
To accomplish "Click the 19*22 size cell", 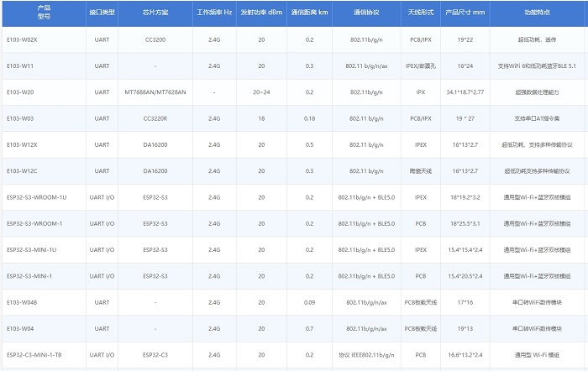I will coord(465,39).
